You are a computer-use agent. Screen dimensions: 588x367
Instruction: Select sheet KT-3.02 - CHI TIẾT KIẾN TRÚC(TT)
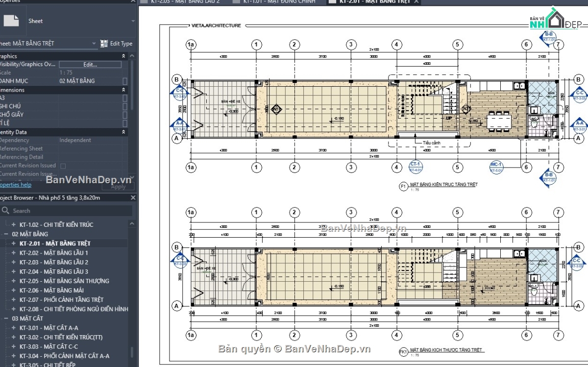click(61, 337)
